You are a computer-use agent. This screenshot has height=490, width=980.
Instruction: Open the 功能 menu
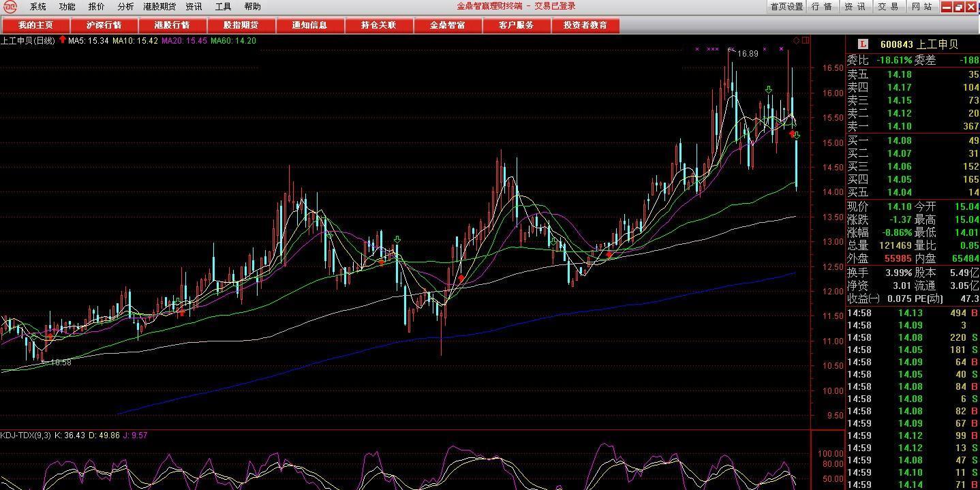[x=67, y=7]
